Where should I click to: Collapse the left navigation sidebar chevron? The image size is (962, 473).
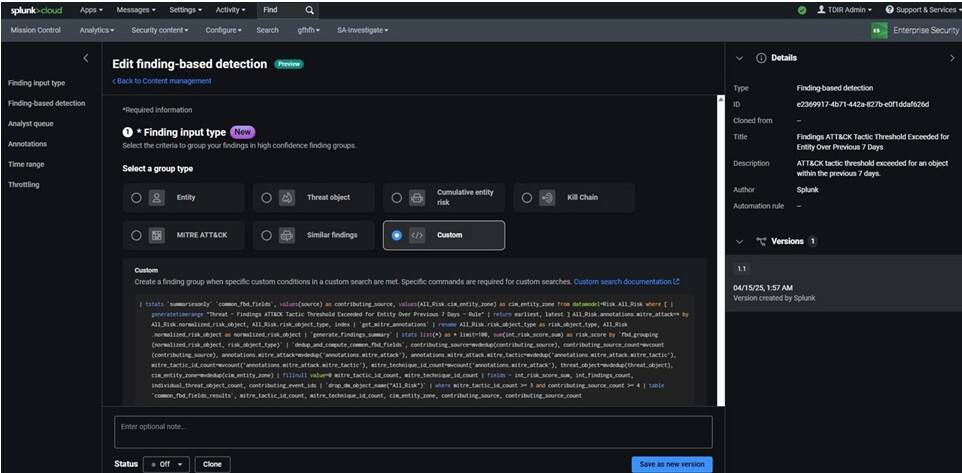coord(86,58)
